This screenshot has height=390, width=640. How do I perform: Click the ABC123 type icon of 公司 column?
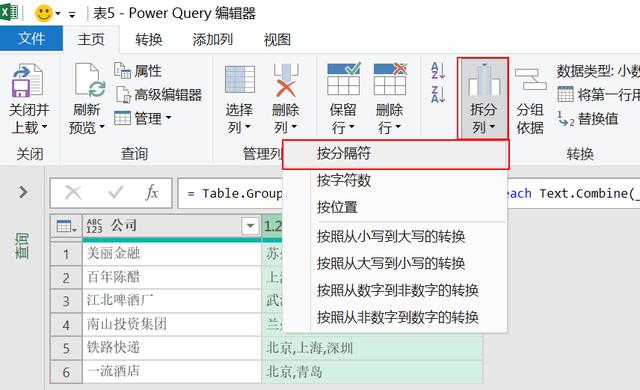94,226
